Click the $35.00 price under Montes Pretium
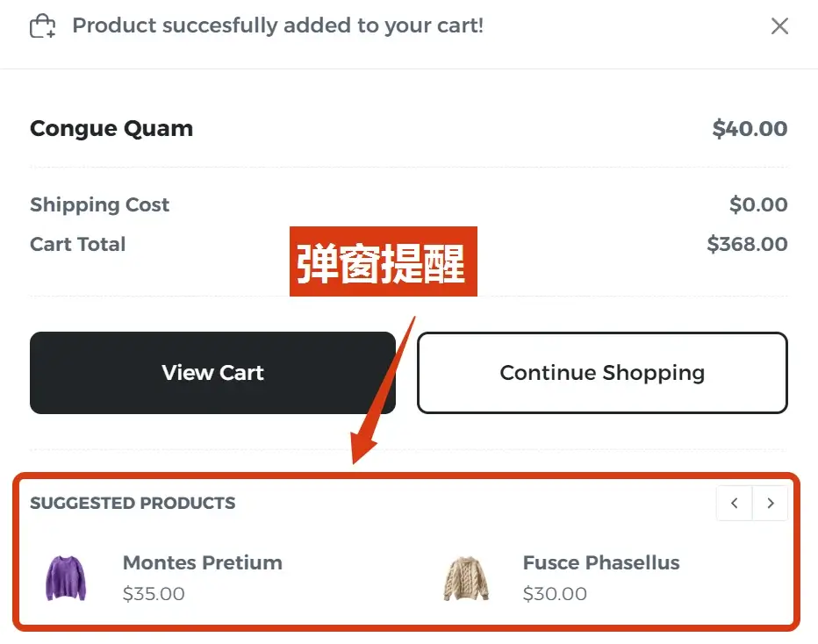 pos(154,594)
